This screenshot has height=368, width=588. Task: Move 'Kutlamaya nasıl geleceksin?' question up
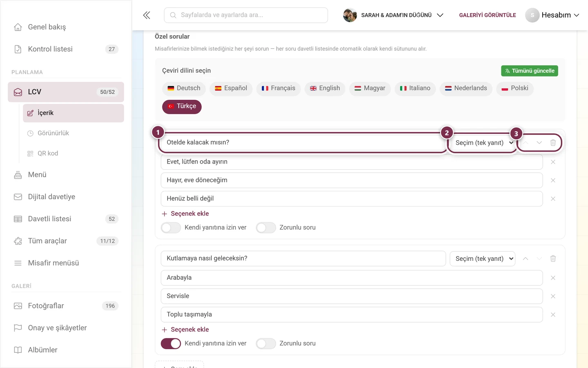tap(526, 258)
